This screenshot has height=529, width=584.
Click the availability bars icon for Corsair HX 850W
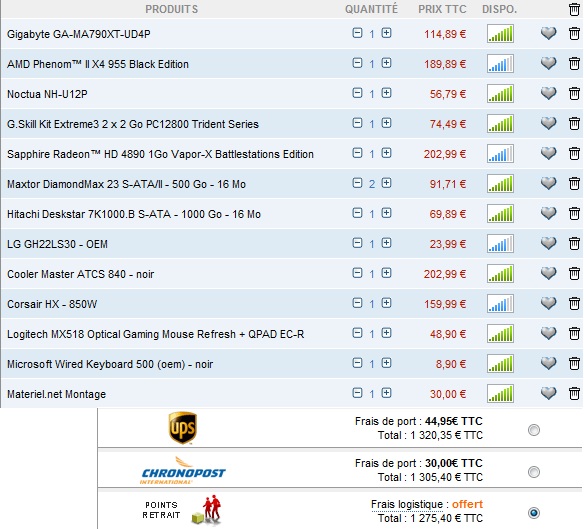tap(500, 304)
